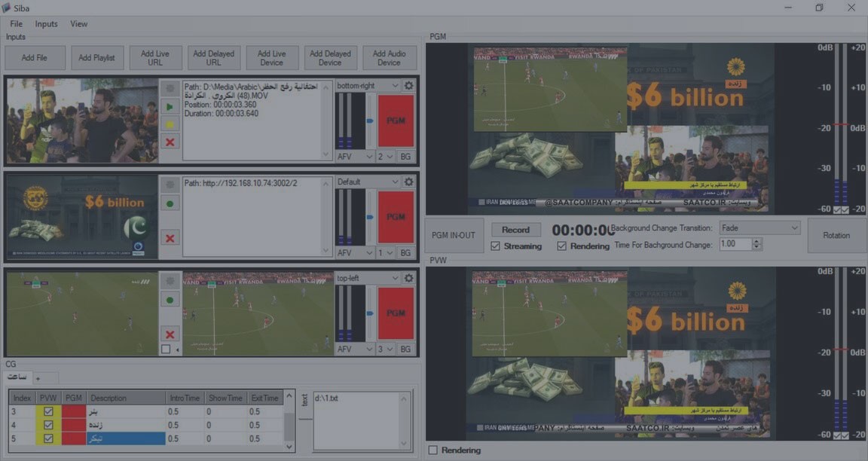Toggle the Rendering checkbox under the PVW monitor
This screenshot has height=461, width=868.
(x=432, y=450)
